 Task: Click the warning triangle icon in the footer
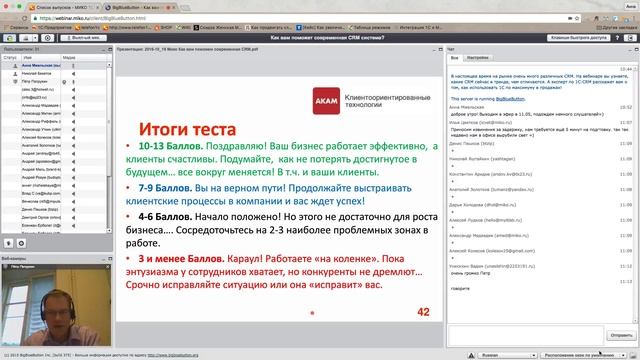coord(471,356)
